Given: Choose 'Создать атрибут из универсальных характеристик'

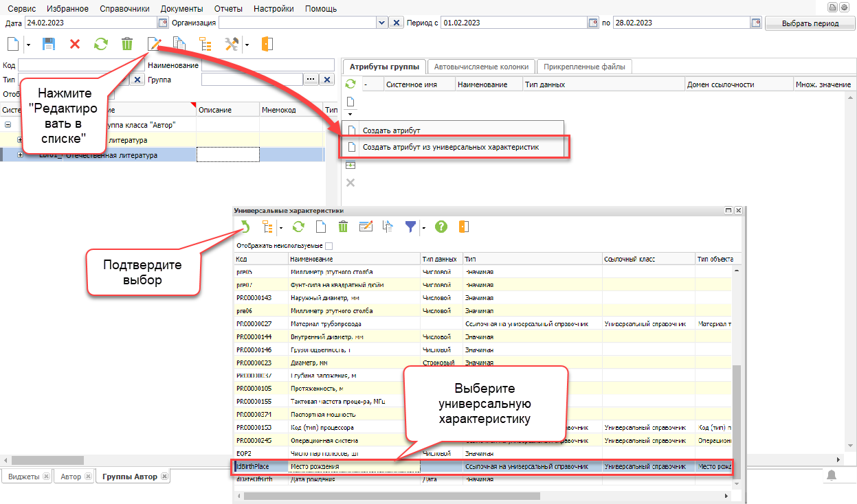Looking at the screenshot, I should click(x=451, y=147).
